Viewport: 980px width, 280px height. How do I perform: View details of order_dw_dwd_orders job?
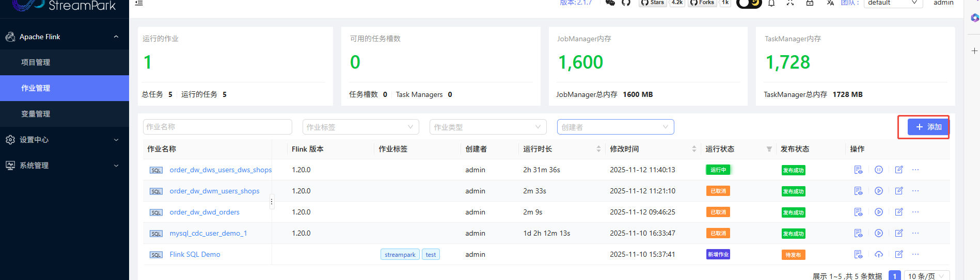pyautogui.click(x=858, y=212)
